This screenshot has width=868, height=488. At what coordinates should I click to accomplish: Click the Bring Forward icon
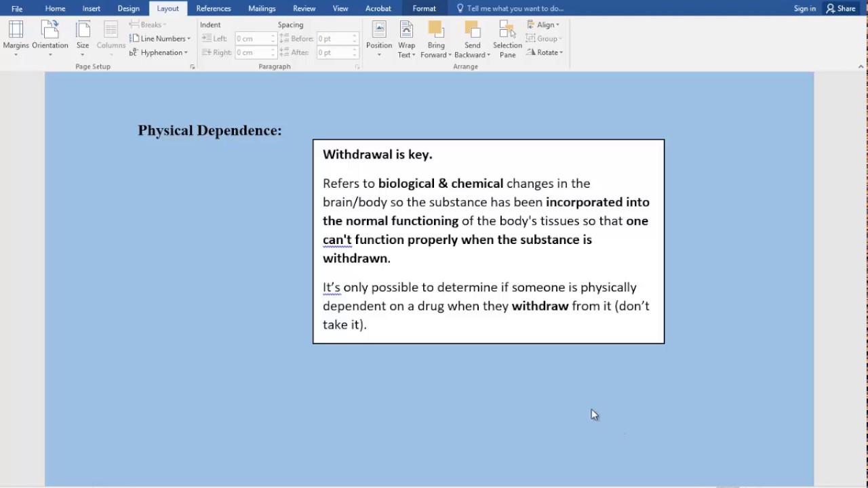click(x=436, y=30)
